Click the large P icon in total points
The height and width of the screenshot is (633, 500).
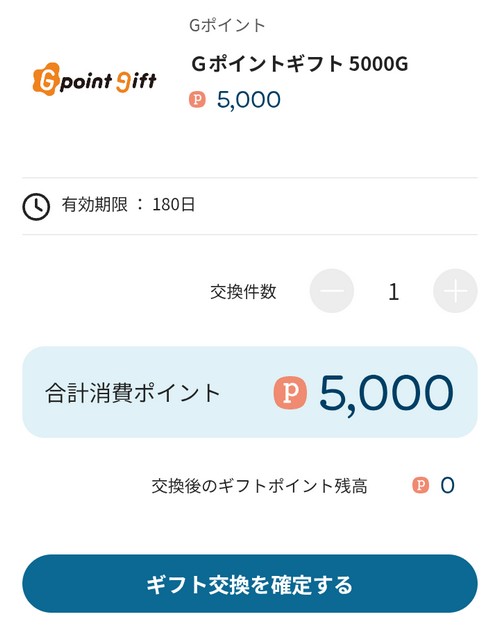(x=290, y=392)
